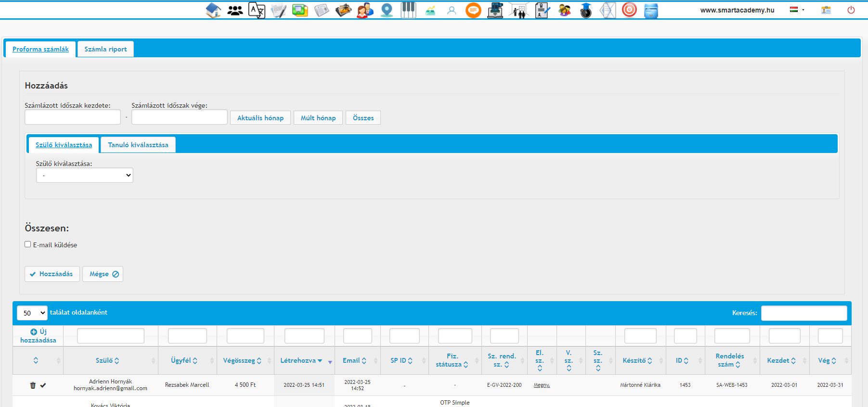
Task: Select the Tanuló kiválasztása tab
Action: 138,145
